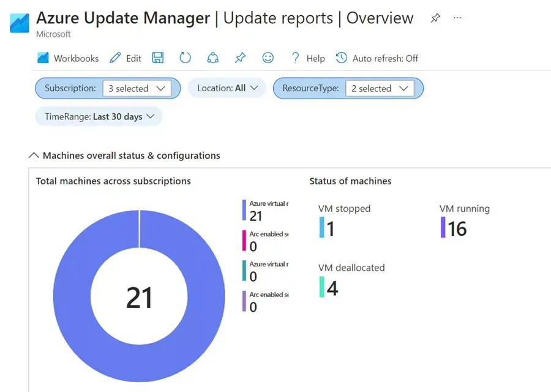Click the lavender Arc enabled legend entry
The height and width of the screenshot is (392, 551).
pos(265,301)
